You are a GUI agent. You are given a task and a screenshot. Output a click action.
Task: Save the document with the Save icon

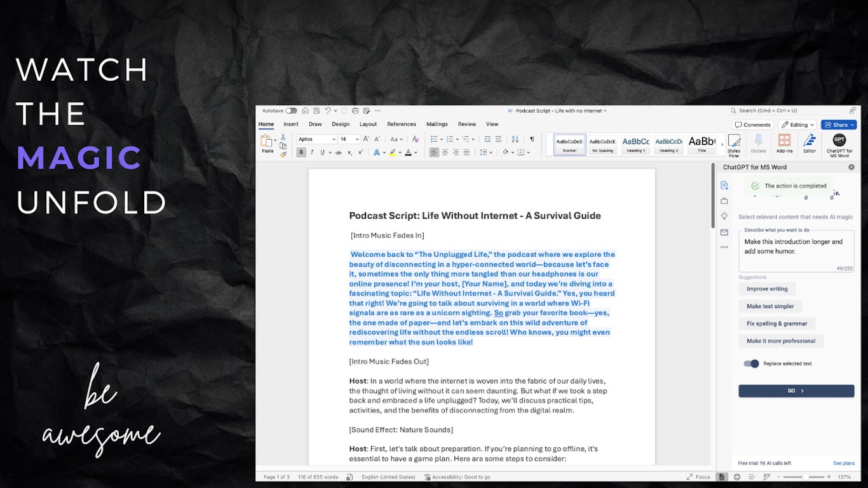[x=316, y=111]
